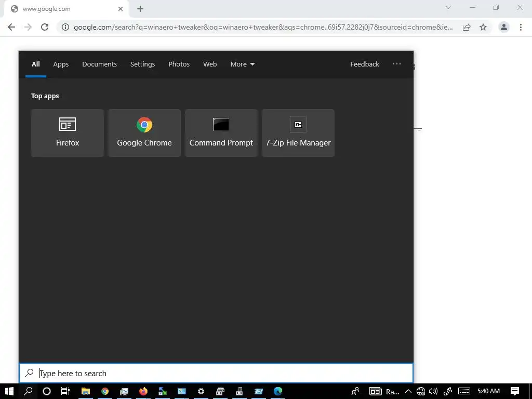Switch to the Web search tab
The height and width of the screenshot is (399, 532).
tap(210, 64)
